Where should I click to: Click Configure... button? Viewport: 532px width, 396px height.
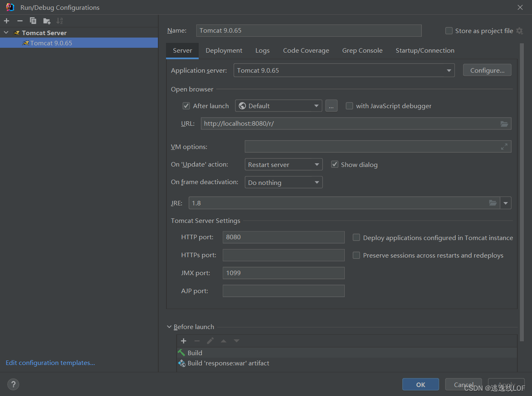point(487,70)
